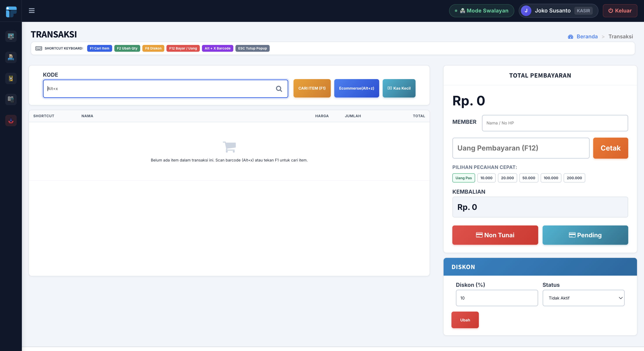The width and height of the screenshot is (644, 351).
Task: Select the 100.000 quick denomination
Action: (x=551, y=178)
